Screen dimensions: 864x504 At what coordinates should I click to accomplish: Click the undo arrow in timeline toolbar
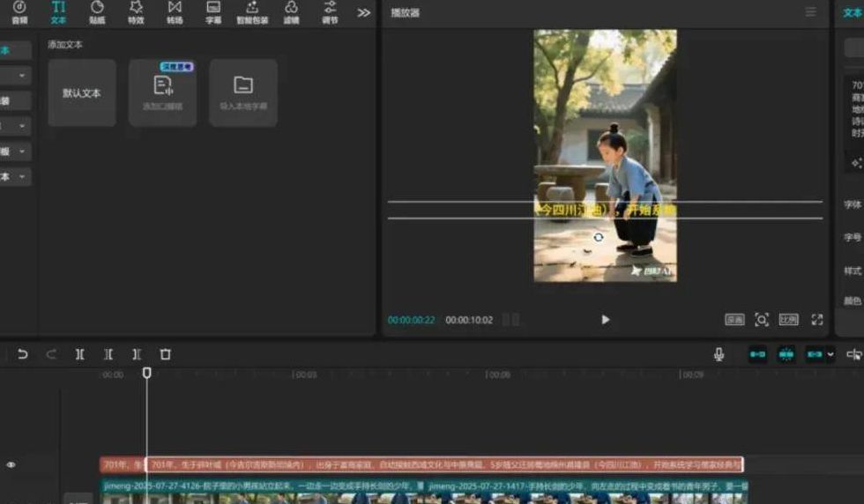pyautogui.click(x=23, y=354)
